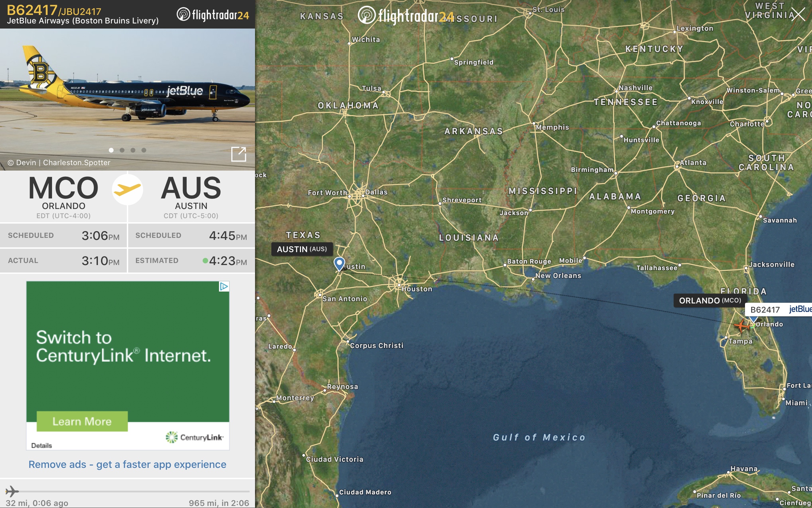This screenshot has height=508, width=812.
Task: Click the Learn More ad button
Action: click(82, 421)
